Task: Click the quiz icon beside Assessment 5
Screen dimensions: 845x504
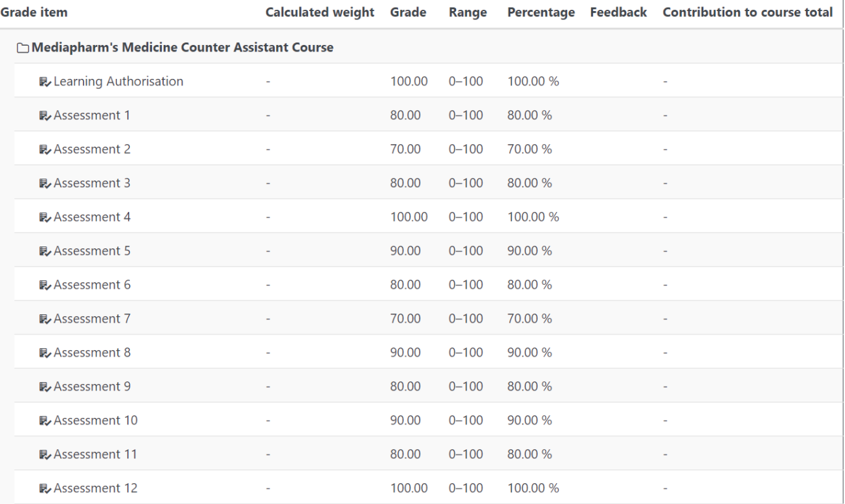Action: (45, 252)
